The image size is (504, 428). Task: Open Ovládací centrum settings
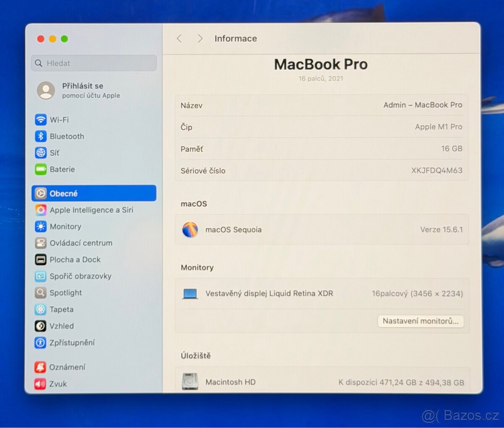pos(40,243)
